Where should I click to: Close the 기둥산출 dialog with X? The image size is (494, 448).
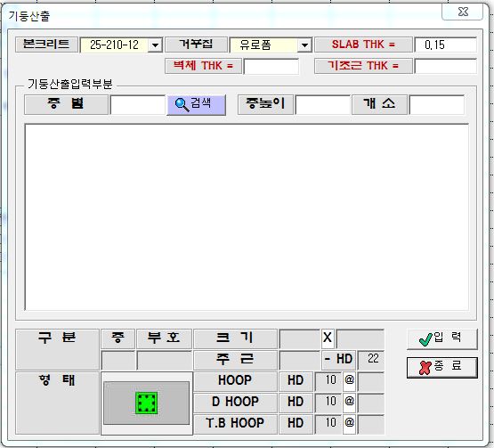click(463, 12)
